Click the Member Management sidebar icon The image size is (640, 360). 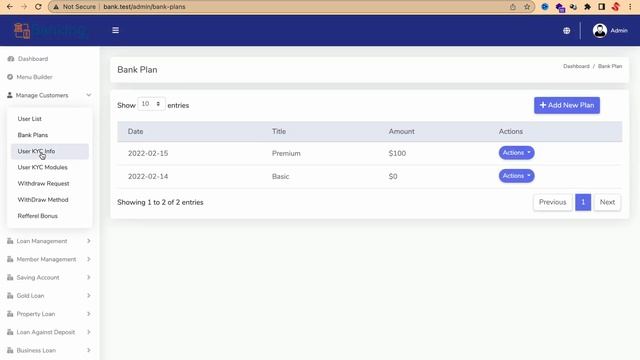point(10,259)
